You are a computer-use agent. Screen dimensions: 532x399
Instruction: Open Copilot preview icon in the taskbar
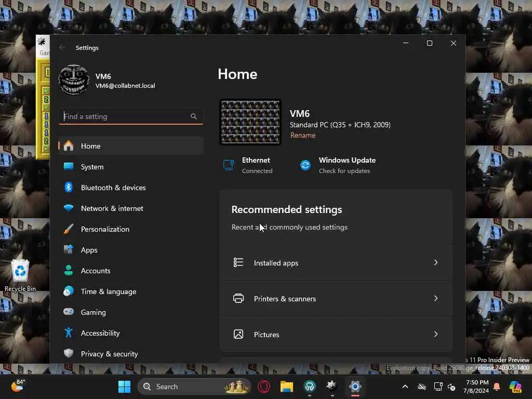tap(515, 387)
